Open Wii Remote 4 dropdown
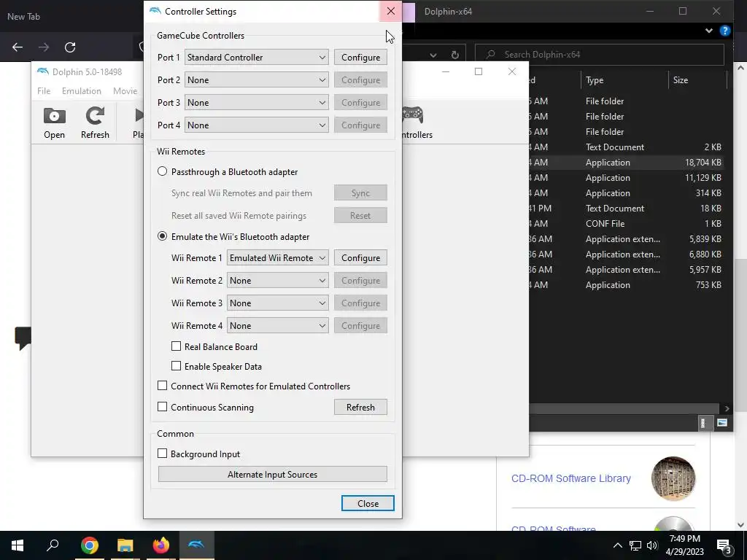This screenshot has width=747, height=560. pos(278,326)
